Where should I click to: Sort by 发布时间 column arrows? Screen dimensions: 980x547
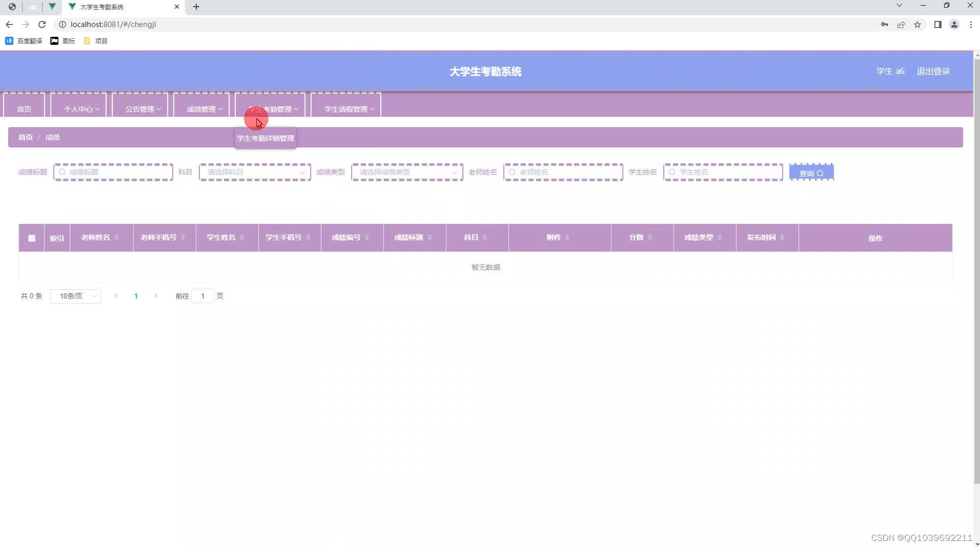(x=782, y=237)
